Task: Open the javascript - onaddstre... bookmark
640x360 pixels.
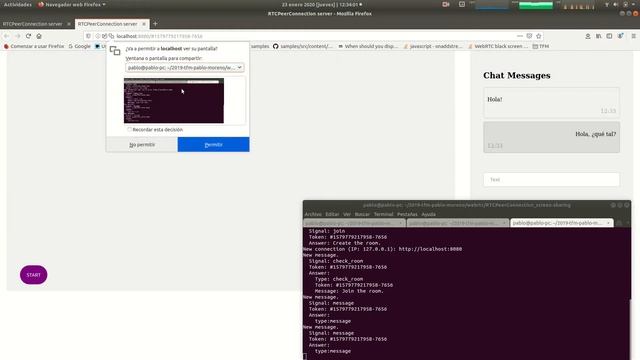Action: tap(433, 46)
